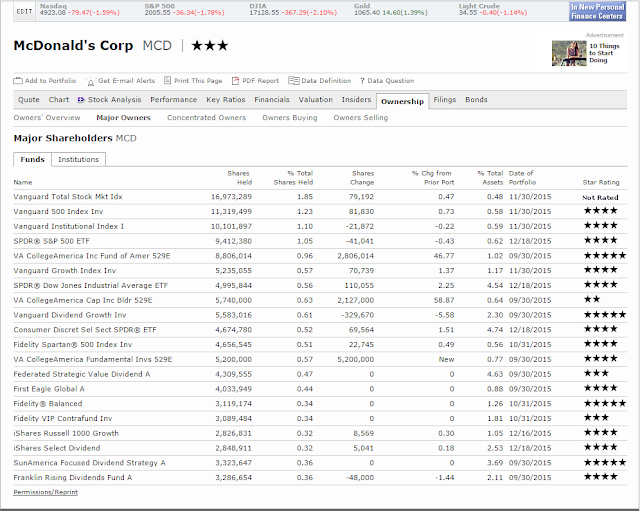Viewport: 640px width, 511px height.
Task: Switch to the Performance tab
Action: [x=173, y=100]
